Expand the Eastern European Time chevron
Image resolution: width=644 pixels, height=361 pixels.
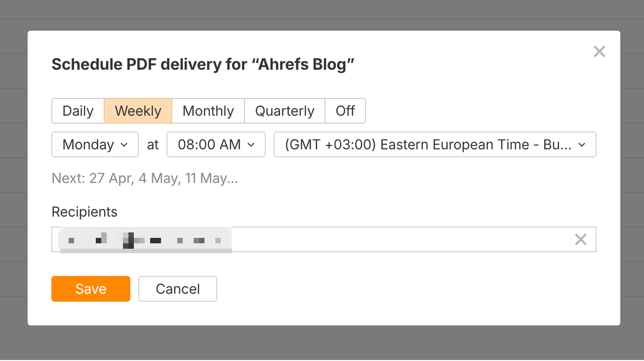coord(583,145)
